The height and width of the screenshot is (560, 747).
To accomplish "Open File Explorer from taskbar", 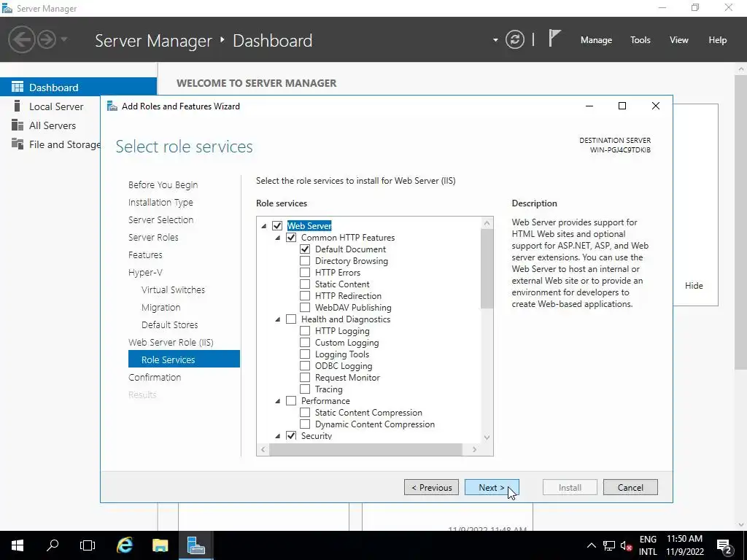I will (160, 545).
